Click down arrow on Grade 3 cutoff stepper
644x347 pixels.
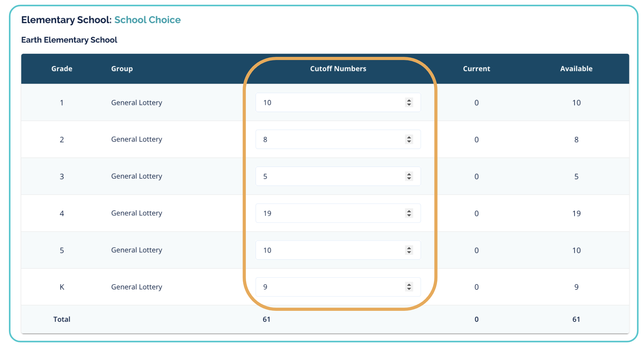tap(409, 179)
